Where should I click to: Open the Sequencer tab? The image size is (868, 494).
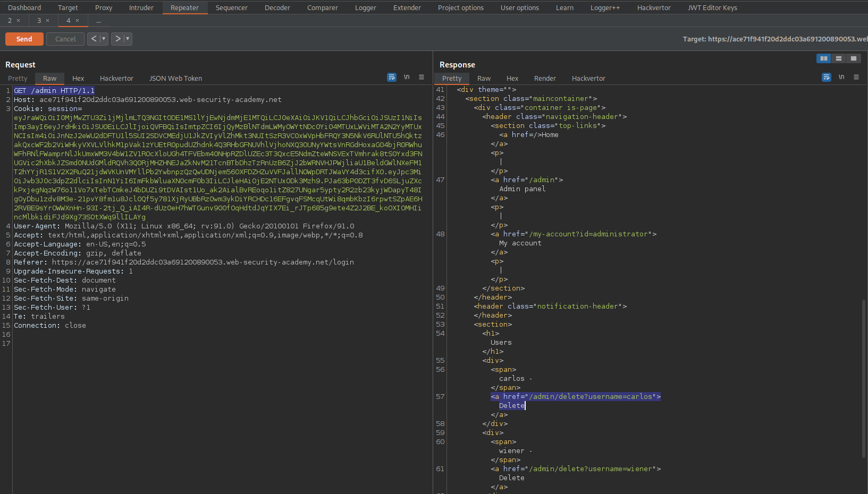(231, 7)
